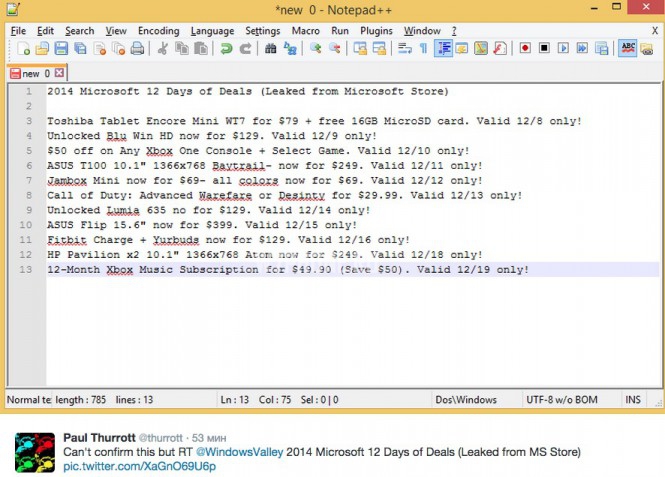Image resolution: width=665 pixels, height=477 pixels.
Task: Click the X at the menu bar's right end
Action: pos(655,31)
